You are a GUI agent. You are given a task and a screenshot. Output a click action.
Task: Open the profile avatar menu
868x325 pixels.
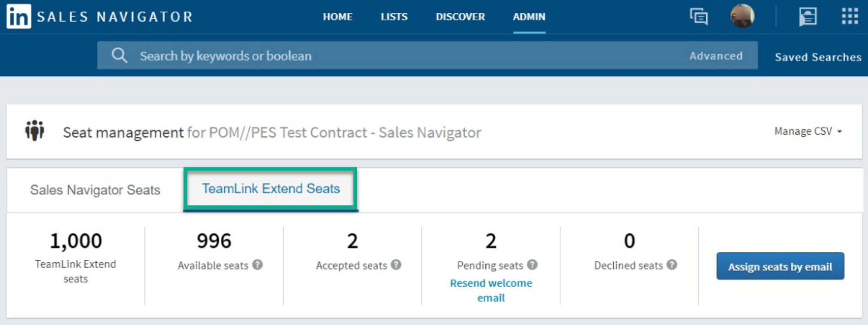(742, 16)
